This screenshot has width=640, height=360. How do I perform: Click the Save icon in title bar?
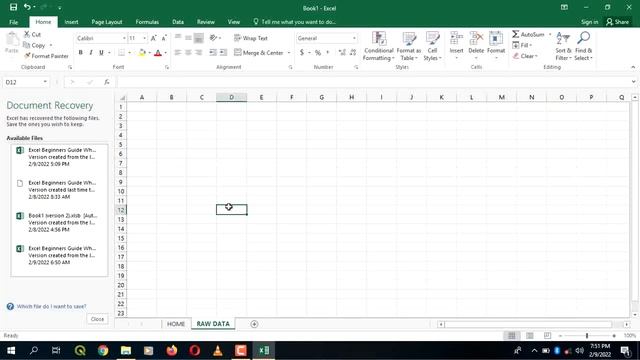coord(13,7)
